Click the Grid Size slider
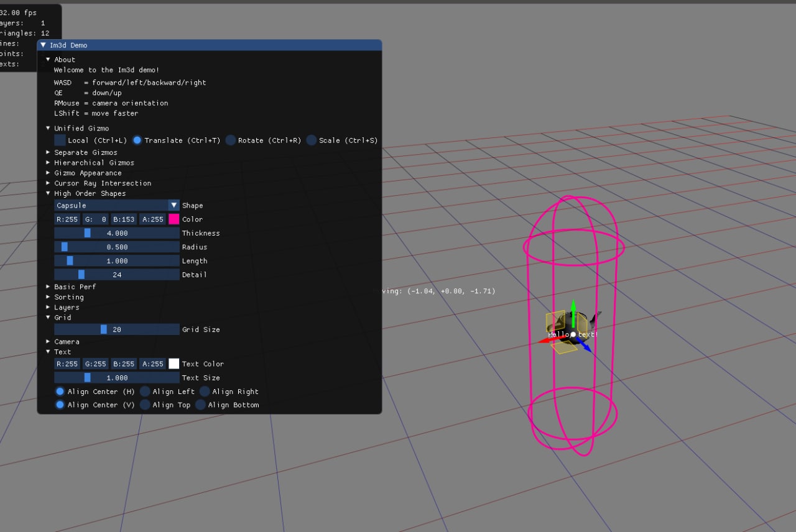The height and width of the screenshot is (532, 796). point(117,329)
